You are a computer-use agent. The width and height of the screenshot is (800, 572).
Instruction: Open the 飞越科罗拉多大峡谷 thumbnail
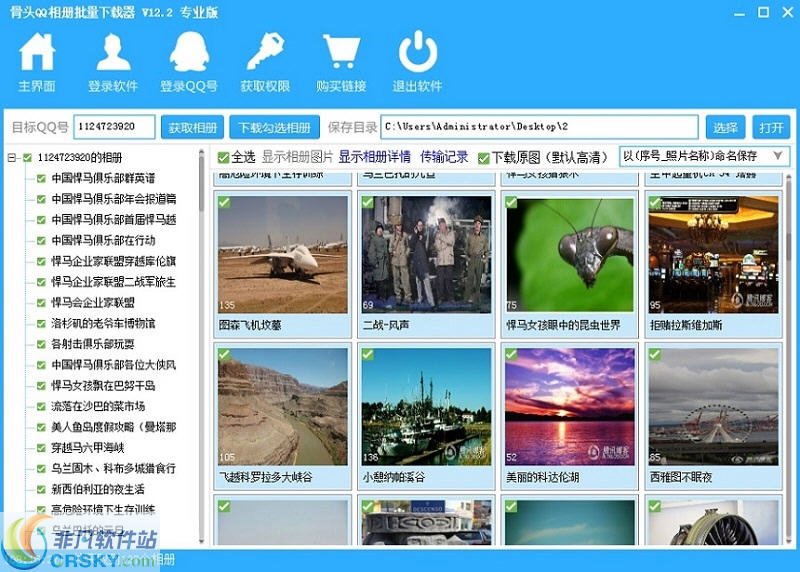coord(283,407)
